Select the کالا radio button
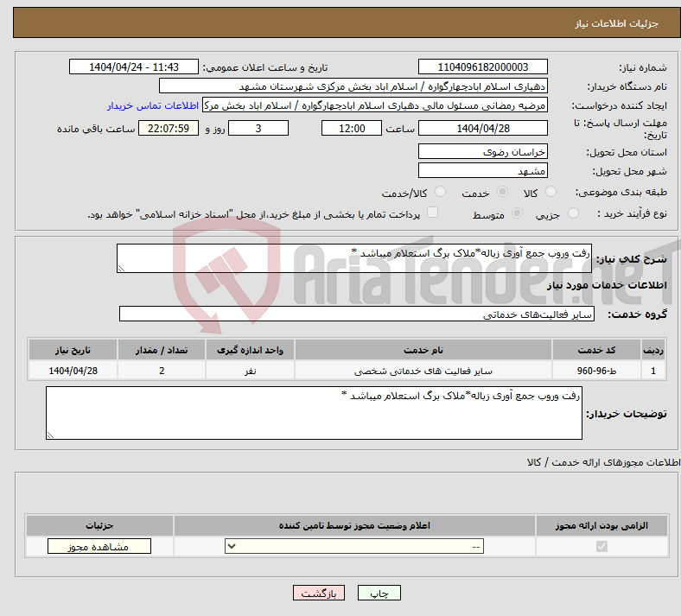This screenshot has height=616, width=681. pos(551,192)
